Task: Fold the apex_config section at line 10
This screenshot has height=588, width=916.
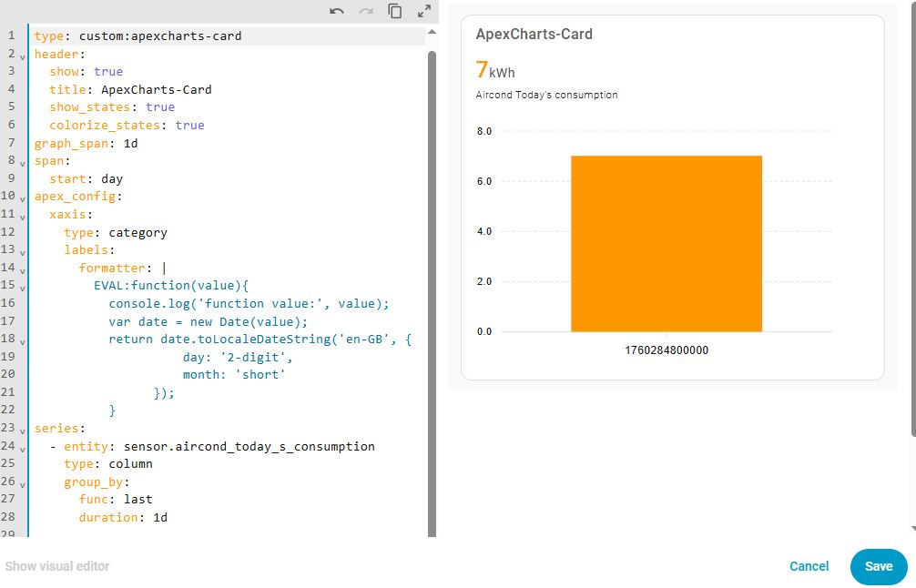Action: (x=23, y=199)
